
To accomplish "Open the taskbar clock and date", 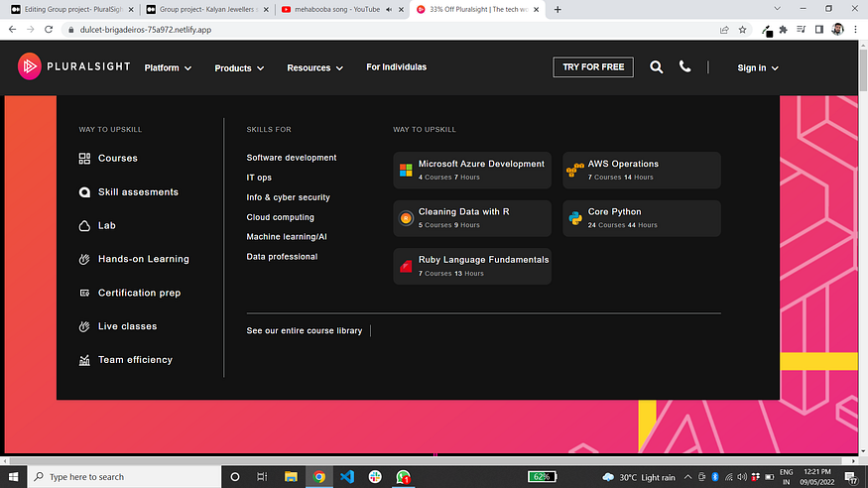I will coord(817,476).
